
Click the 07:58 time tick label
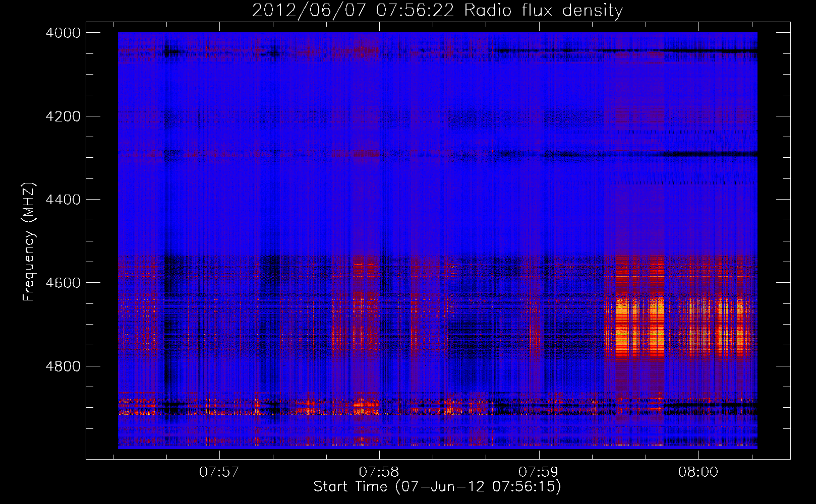[379, 472]
